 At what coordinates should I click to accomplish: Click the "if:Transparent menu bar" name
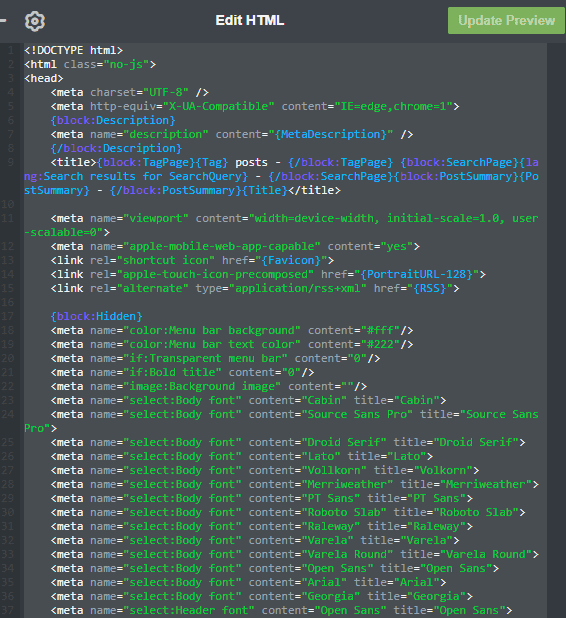tap(205, 358)
